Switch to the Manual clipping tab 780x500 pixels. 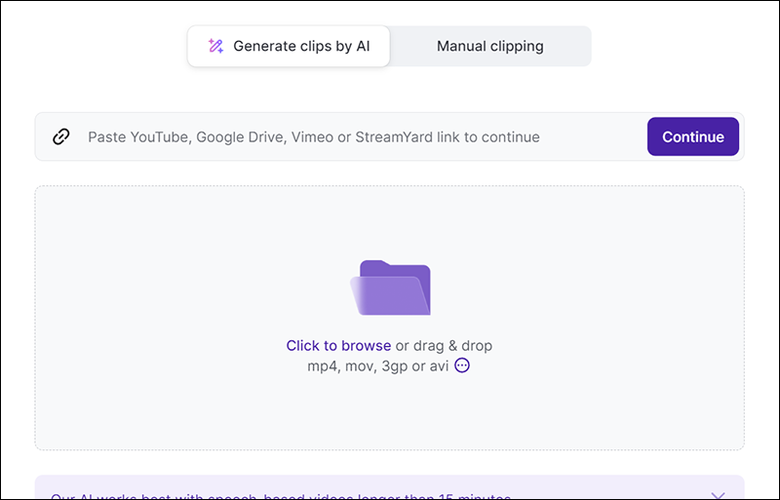pyautogui.click(x=490, y=46)
